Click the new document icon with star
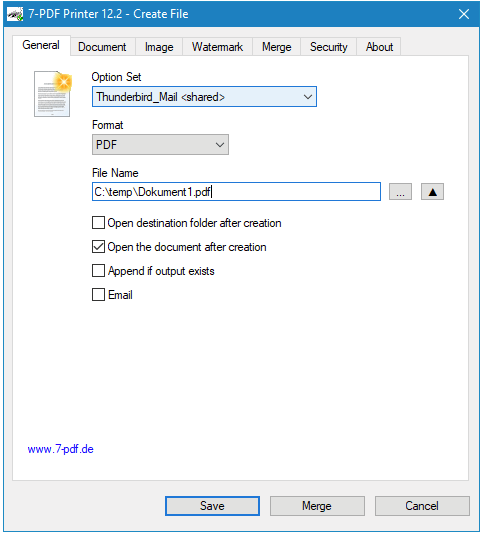 (53, 94)
